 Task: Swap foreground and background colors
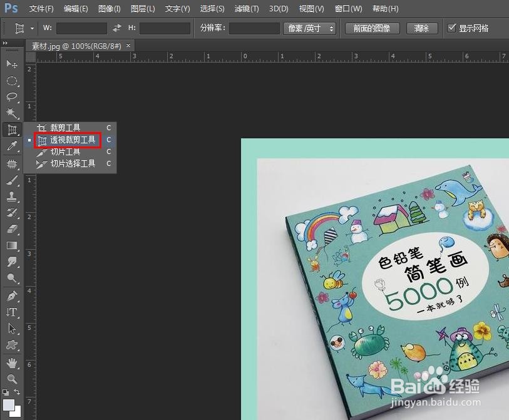tap(17, 392)
